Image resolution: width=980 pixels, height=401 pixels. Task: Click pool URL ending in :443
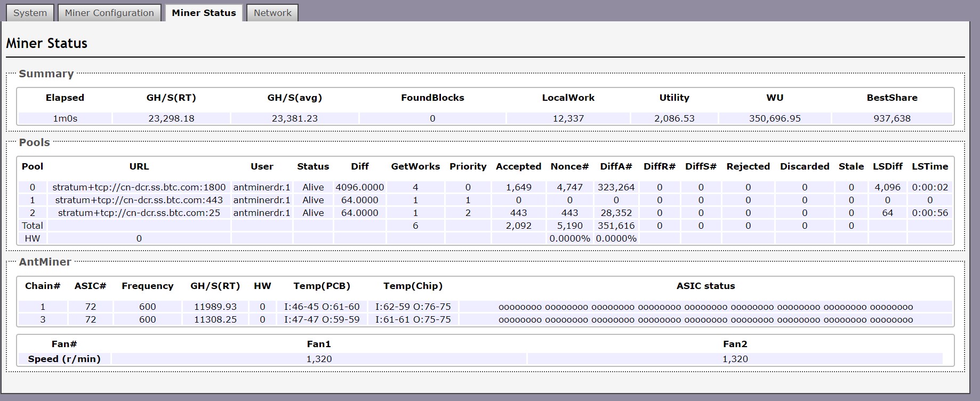(139, 200)
